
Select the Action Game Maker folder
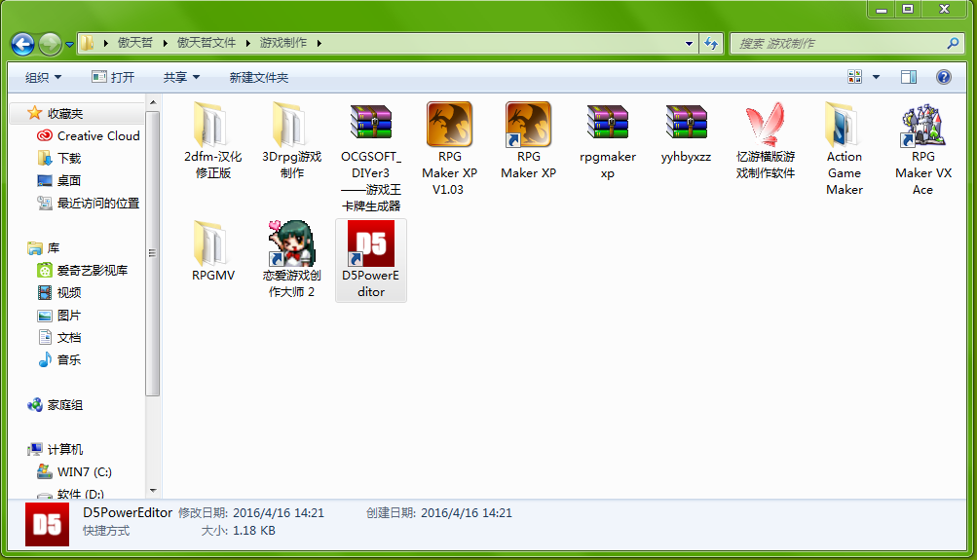click(845, 124)
